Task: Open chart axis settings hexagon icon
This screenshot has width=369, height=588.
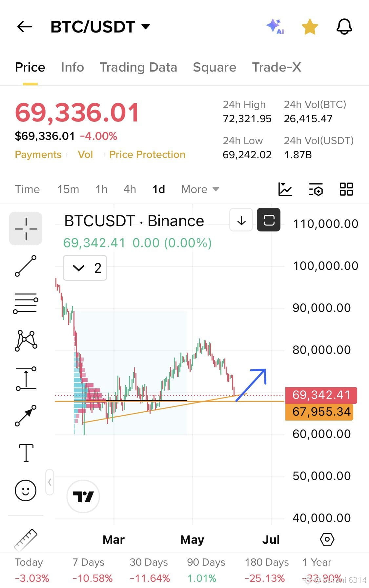Action: pos(327,539)
